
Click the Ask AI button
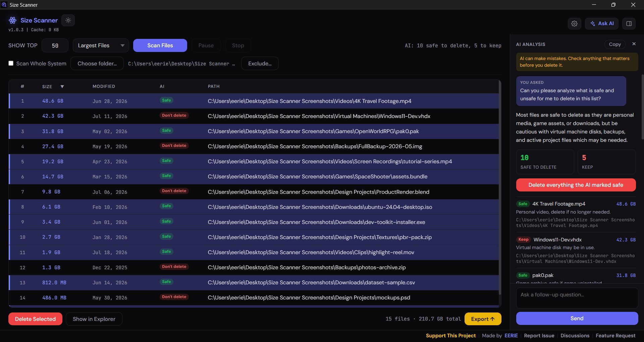coord(602,23)
